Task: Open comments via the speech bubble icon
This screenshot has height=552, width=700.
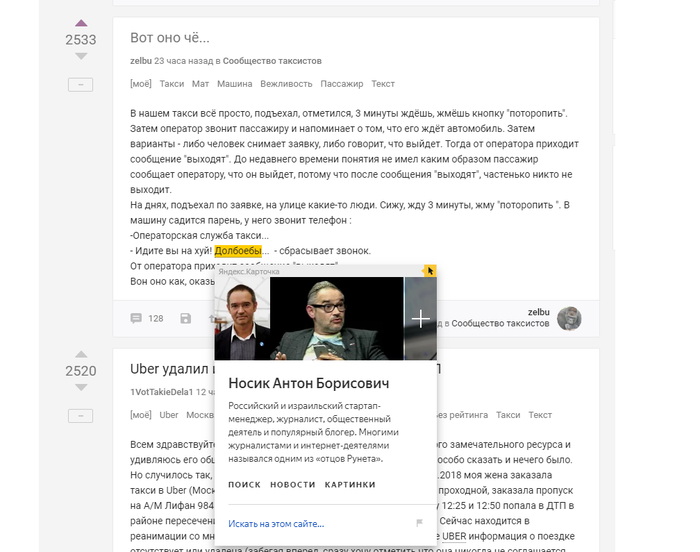Action: pyautogui.click(x=136, y=318)
